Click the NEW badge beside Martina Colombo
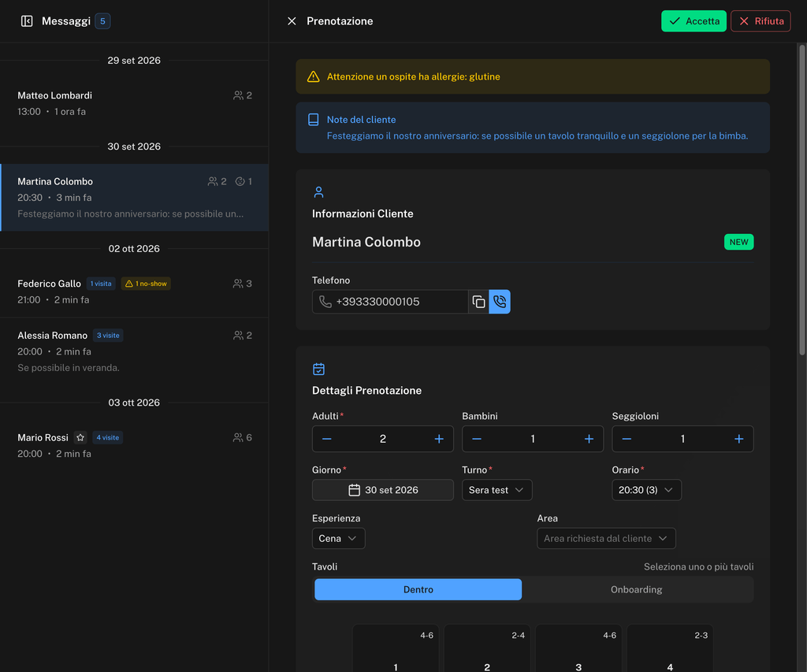 738,242
